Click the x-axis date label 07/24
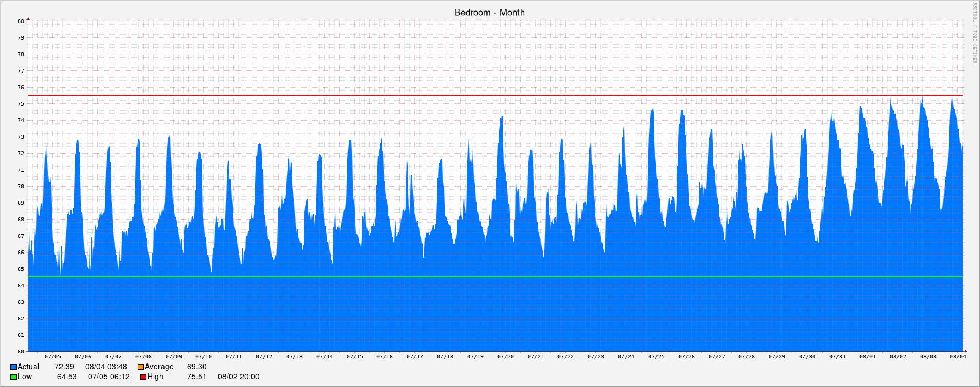980x387 pixels. (x=626, y=357)
